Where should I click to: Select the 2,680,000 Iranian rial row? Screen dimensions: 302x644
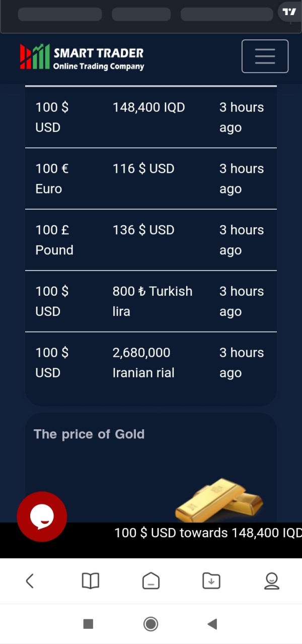pyautogui.click(x=150, y=363)
